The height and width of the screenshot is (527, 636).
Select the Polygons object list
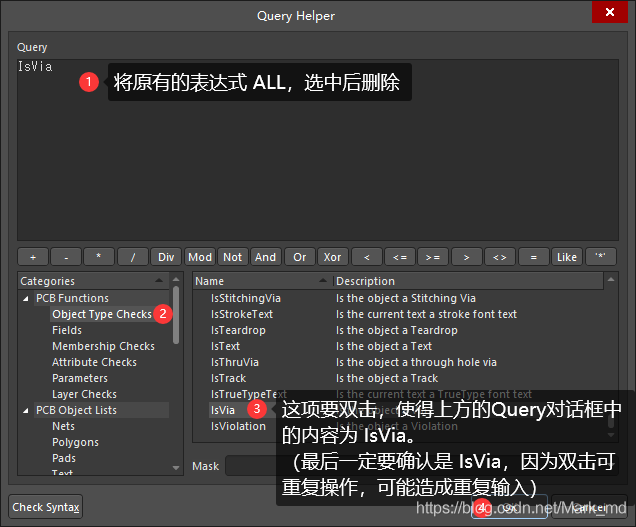[75, 442]
